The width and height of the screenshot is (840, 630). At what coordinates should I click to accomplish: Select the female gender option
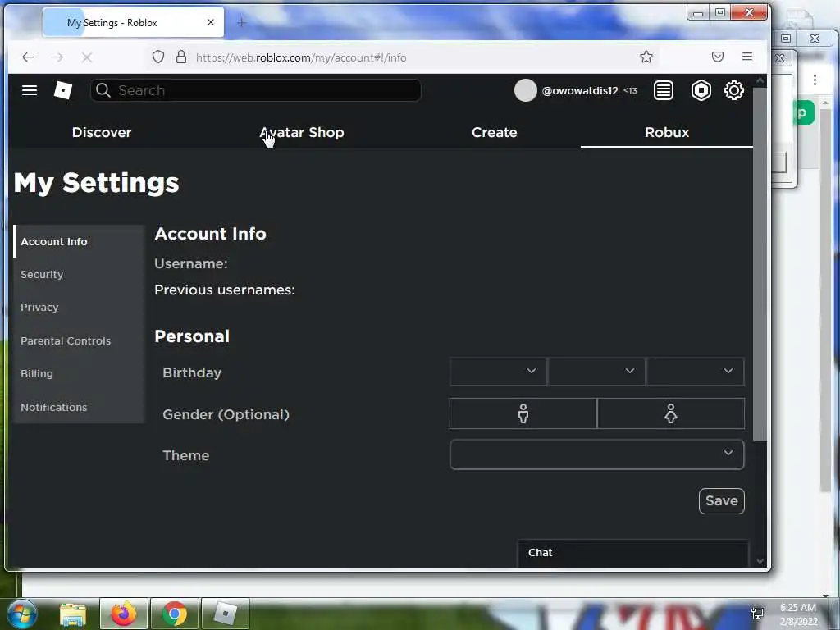[671, 413]
